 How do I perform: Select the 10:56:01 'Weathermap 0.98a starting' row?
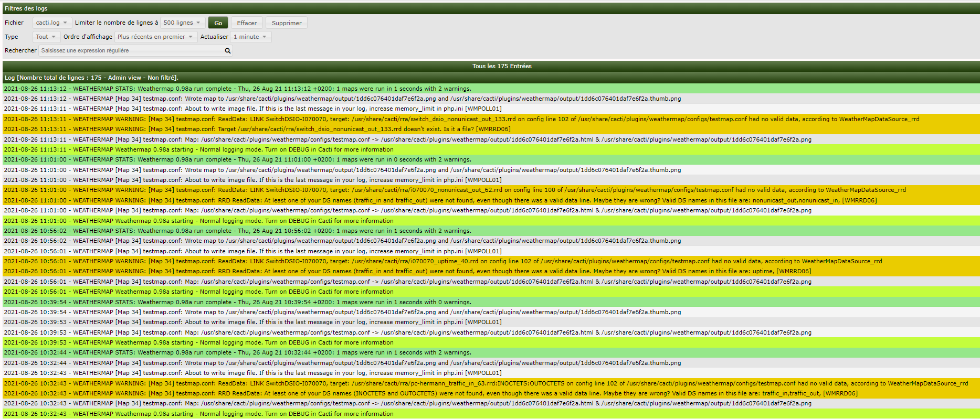[x=491, y=292]
